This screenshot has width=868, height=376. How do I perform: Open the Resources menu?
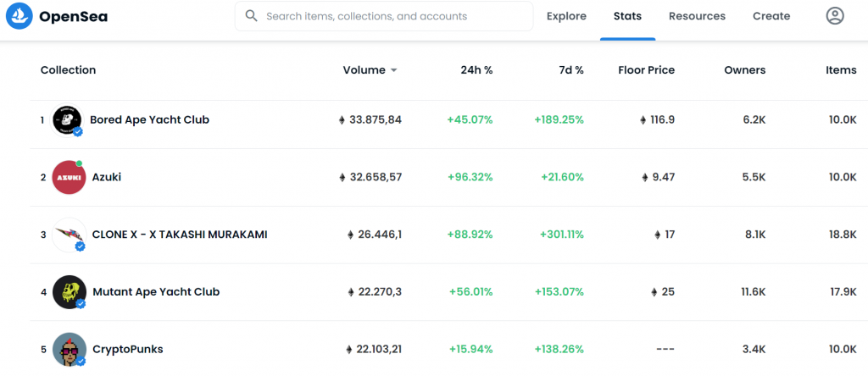click(697, 16)
